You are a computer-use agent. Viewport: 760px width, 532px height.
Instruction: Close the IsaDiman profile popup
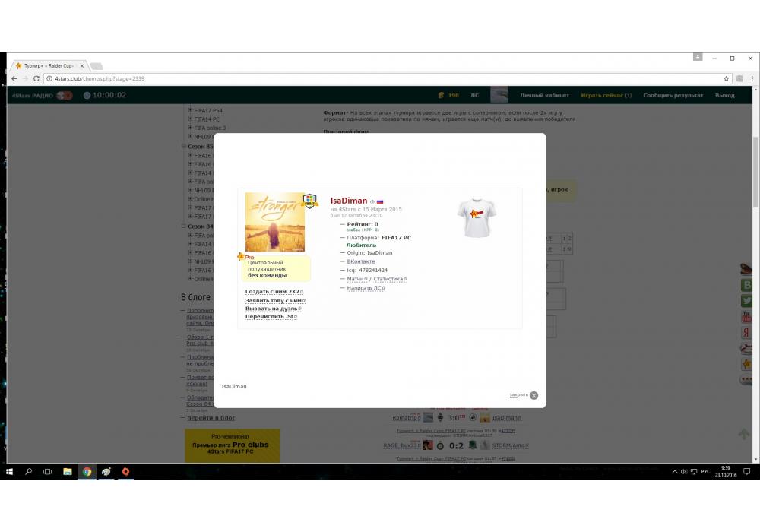point(534,395)
